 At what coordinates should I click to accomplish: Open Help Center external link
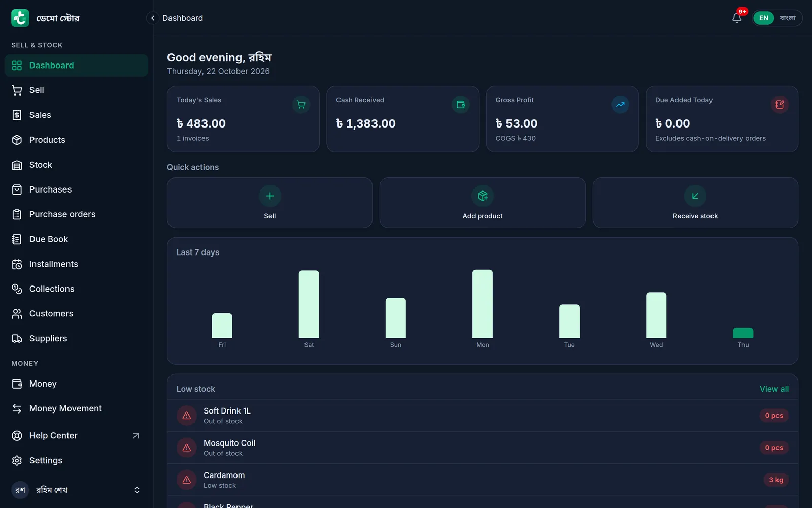click(76, 436)
